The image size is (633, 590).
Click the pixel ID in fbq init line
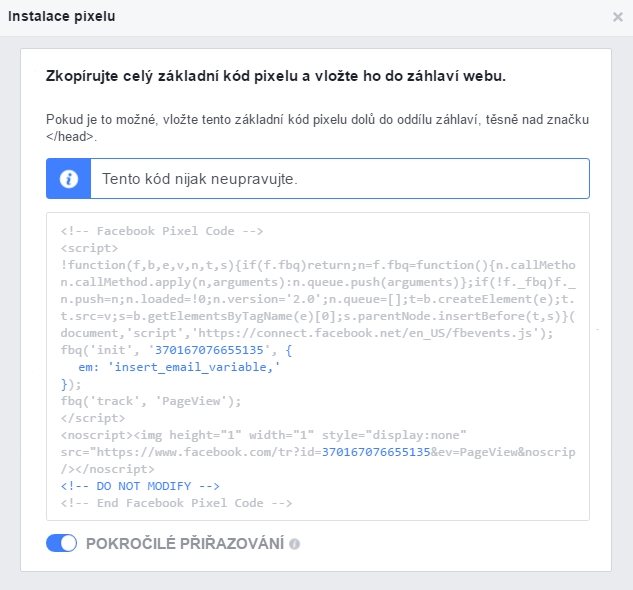pyautogui.click(x=209, y=350)
